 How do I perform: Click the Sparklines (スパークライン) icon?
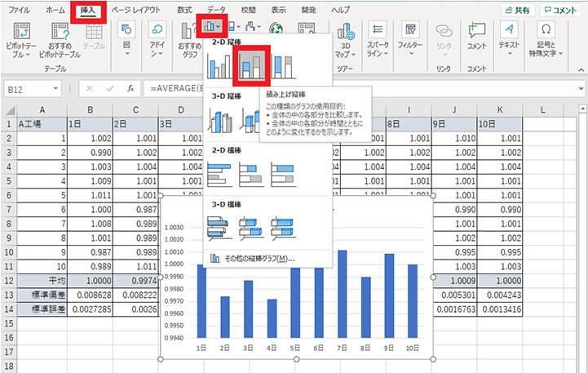coord(378,29)
